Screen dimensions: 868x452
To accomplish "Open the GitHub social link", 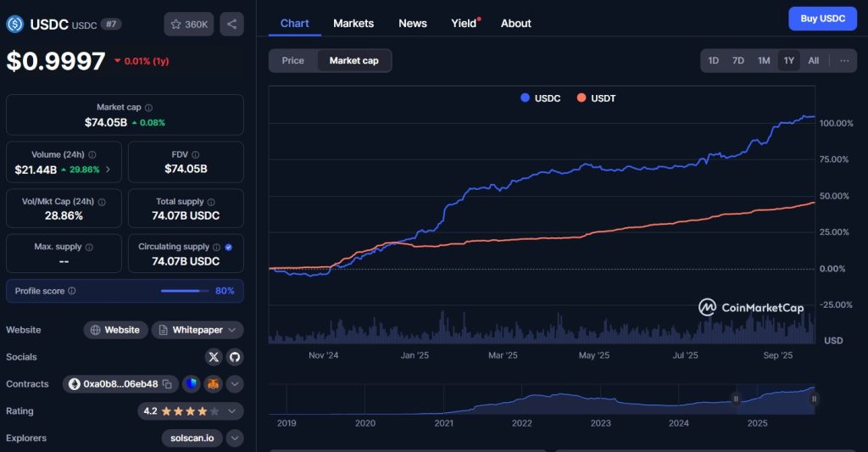I will click(235, 357).
